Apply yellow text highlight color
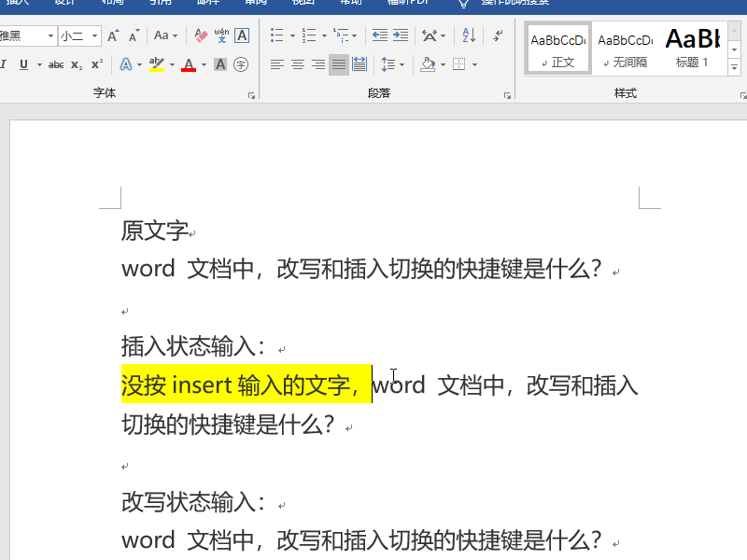The image size is (747, 560). click(x=157, y=64)
